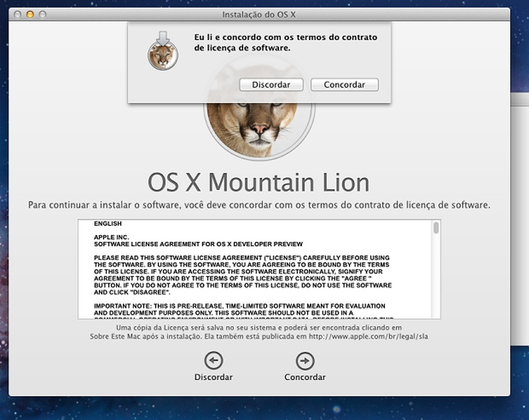Screen dimensions: 529x420
Task: Click the installer icon in the confirmation sheet
Action: point(163,51)
